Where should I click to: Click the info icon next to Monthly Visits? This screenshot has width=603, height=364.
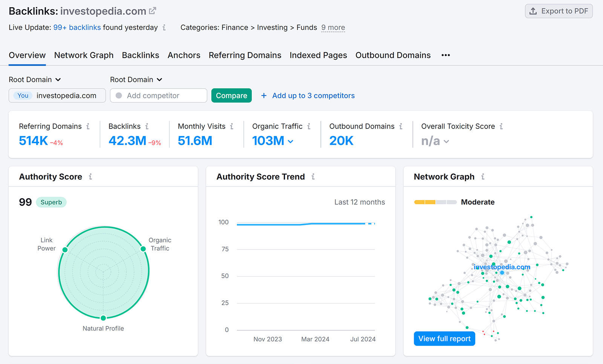[x=232, y=126]
